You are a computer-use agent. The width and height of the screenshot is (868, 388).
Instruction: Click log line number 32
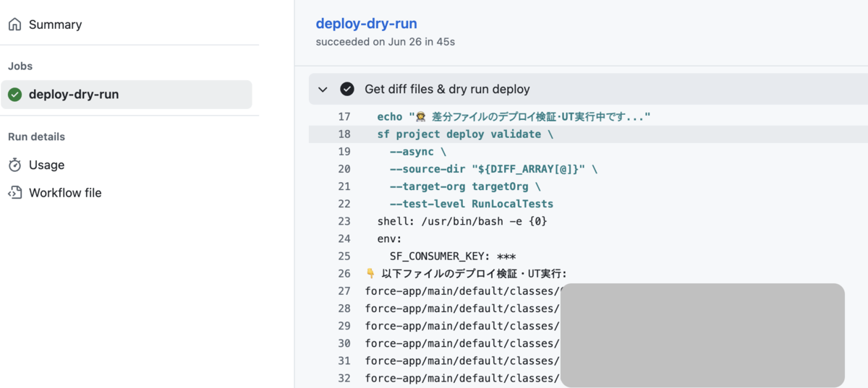(344, 378)
